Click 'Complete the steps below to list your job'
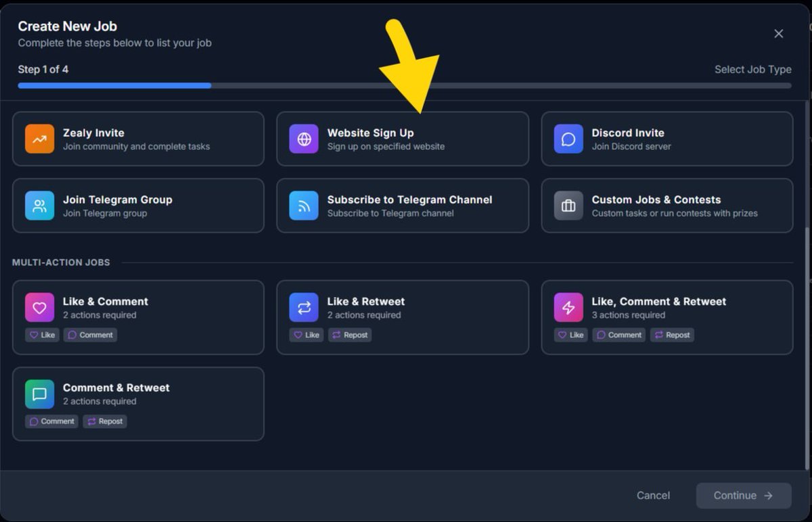The image size is (812, 522). [x=115, y=43]
